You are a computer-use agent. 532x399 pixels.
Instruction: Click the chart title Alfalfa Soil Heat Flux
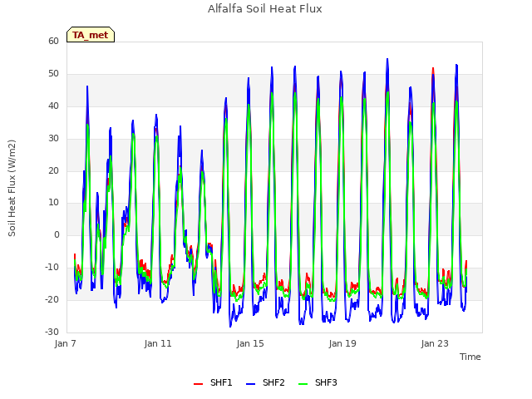pyautogui.click(x=265, y=9)
